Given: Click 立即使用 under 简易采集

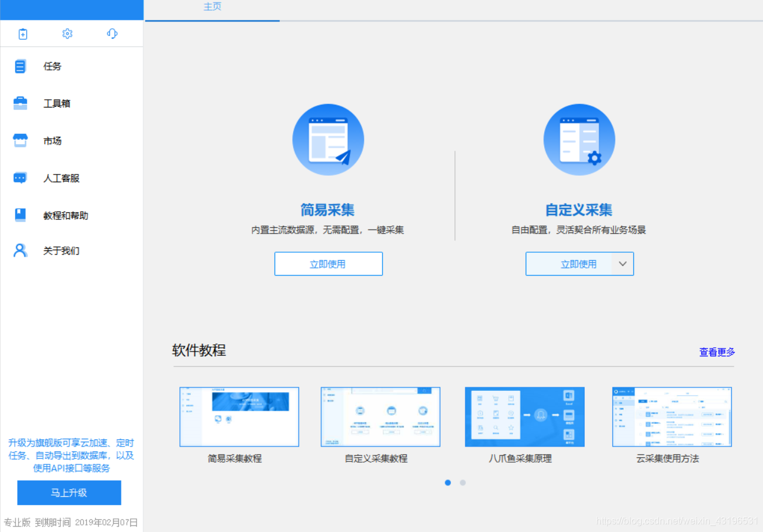Looking at the screenshot, I should [328, 264].
